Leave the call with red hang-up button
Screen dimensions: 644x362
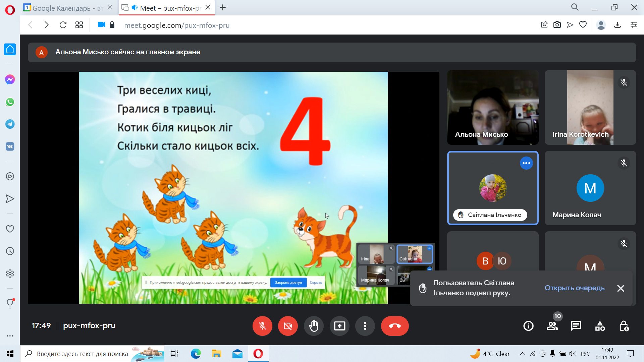(x=395, y=326)
